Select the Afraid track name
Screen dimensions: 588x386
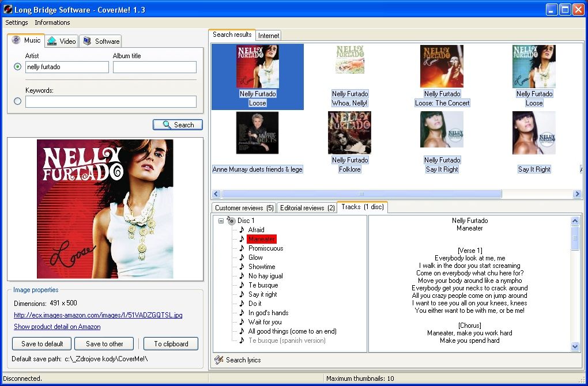click(256, 230)
